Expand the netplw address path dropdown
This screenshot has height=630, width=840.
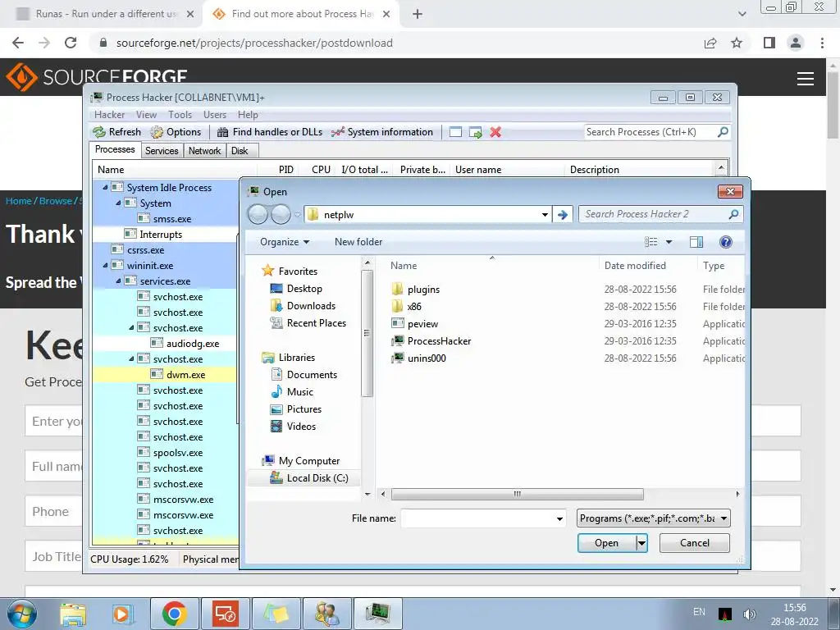(545, 215)
